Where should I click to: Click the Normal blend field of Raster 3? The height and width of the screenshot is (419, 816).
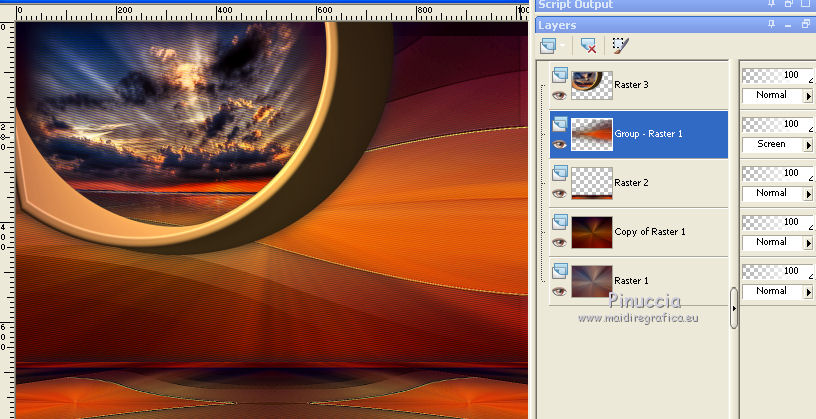(773, 96)
